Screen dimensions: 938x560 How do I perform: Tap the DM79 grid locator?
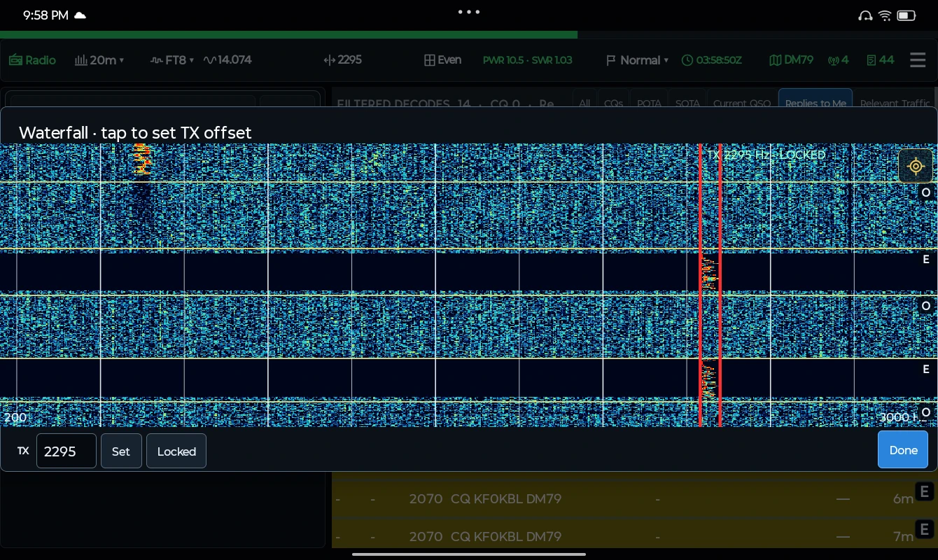point(791,60)
